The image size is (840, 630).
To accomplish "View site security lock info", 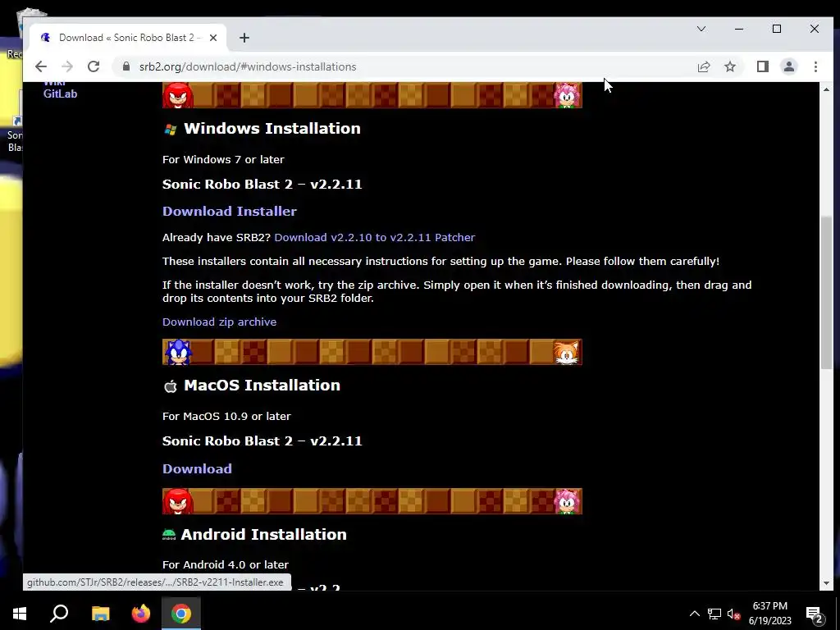I will (x=126, y=66).
